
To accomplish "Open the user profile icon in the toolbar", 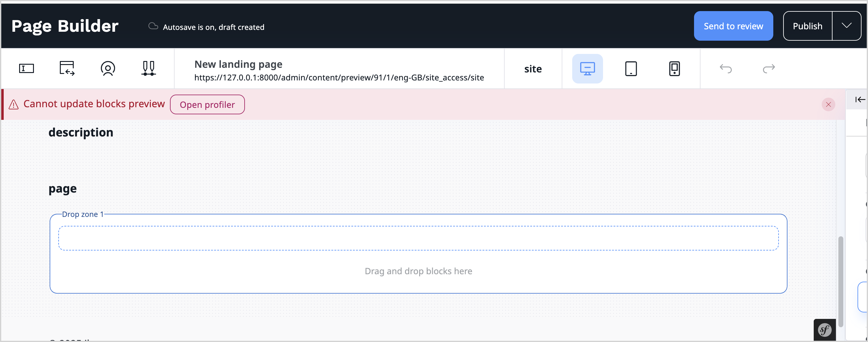I will (108, 68).
